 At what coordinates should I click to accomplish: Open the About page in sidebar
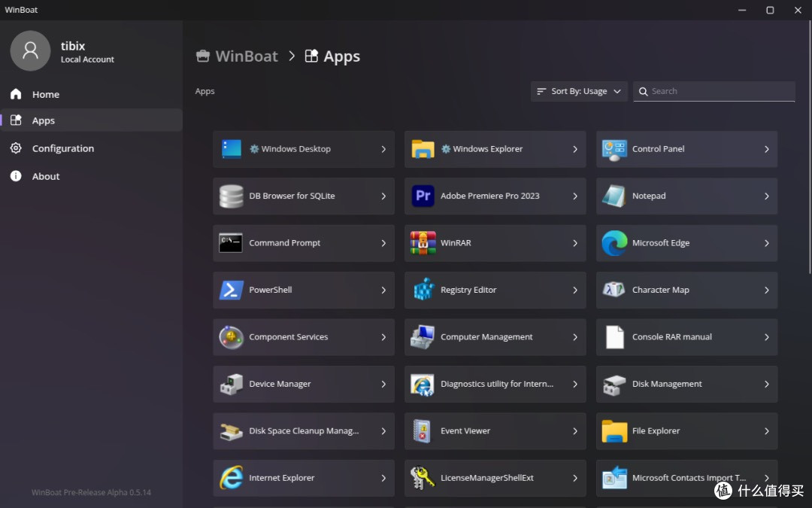point(91,176)
